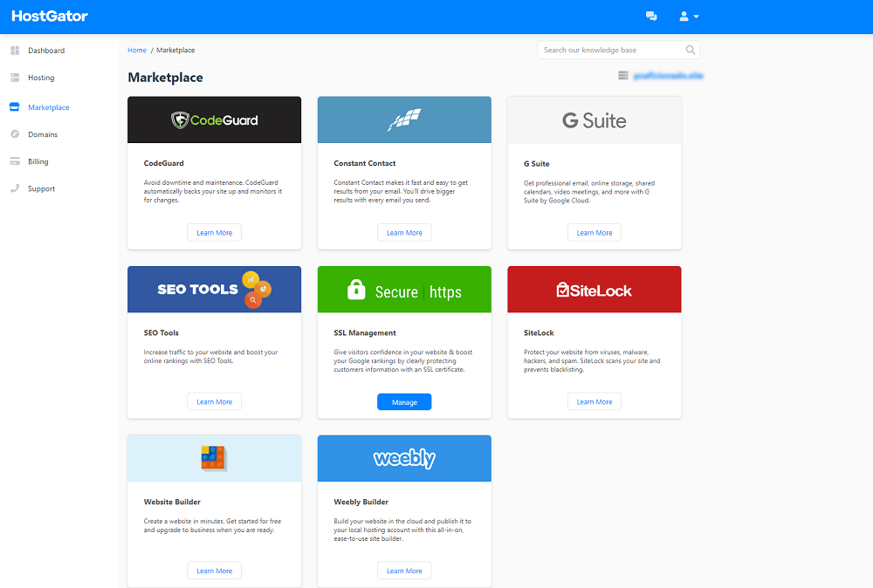The image size is (873, 588).
Task: Click the Marketplace store icon
Action: click(15, 107)
